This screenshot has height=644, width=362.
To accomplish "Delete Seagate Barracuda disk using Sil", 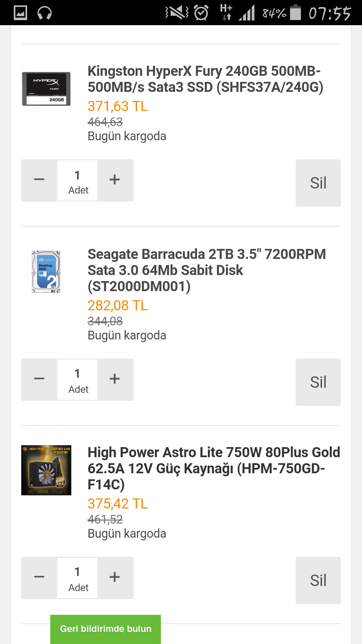I will (318, 382).
